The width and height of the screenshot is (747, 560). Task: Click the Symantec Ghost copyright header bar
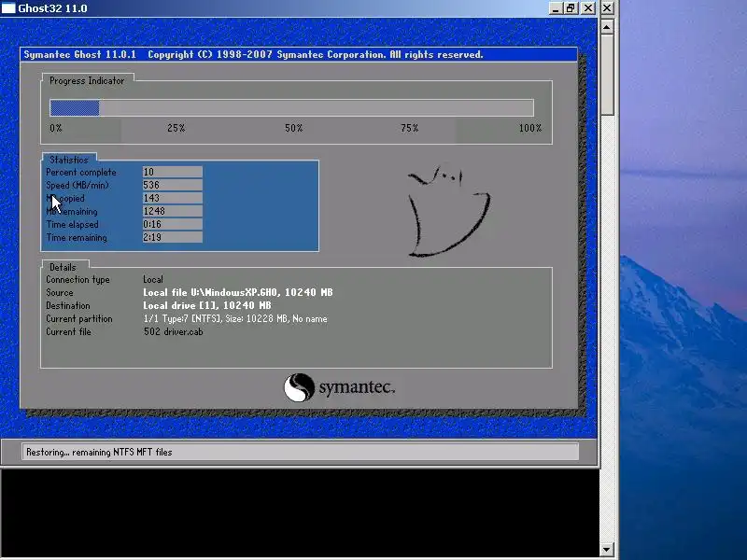tap(299, 54)
